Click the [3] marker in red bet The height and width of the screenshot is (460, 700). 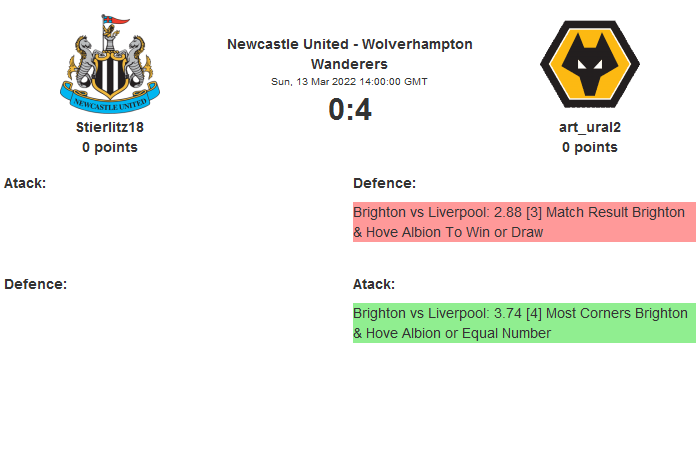coord(538,213)
